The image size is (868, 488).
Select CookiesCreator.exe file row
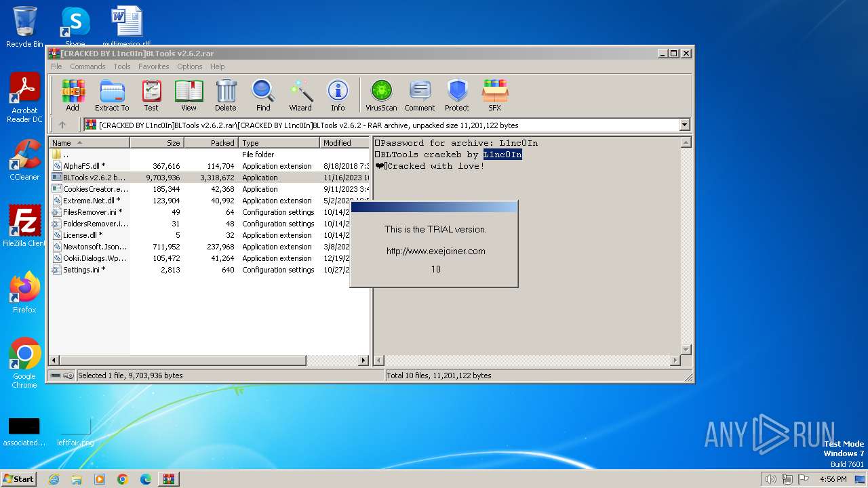[x=210, y=189]
